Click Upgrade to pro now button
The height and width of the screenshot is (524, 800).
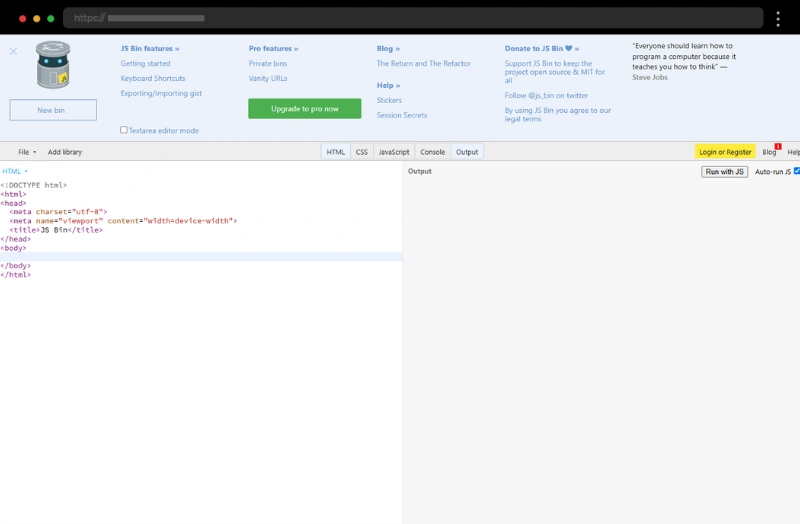(x=305, y=109)
